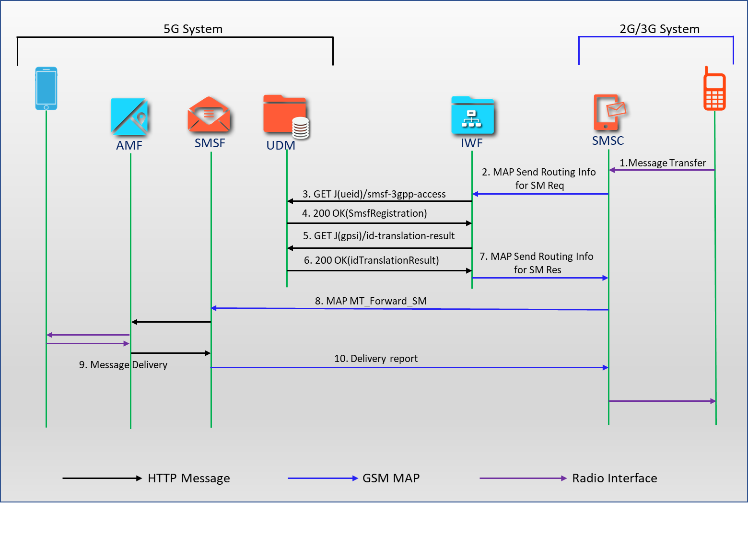Select the '200 OK(SmsfRegistration)' label
748x560 pixels.
(x=364, y=213)
